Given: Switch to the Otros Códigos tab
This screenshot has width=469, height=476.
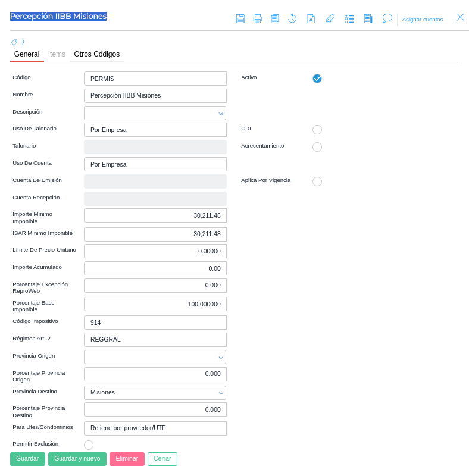Looking at the screenshot, I should (96, 54).
